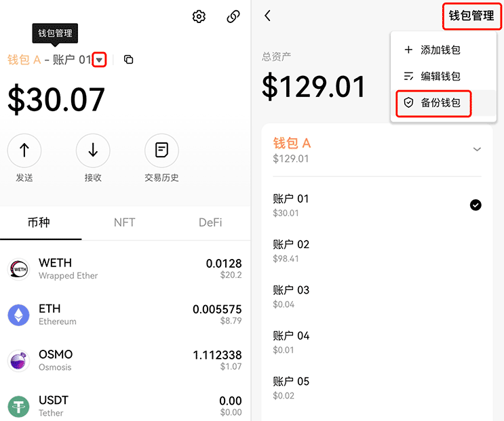Tap the link connection icon
Viewport: 504px width, 421px height.
point(233,17)
